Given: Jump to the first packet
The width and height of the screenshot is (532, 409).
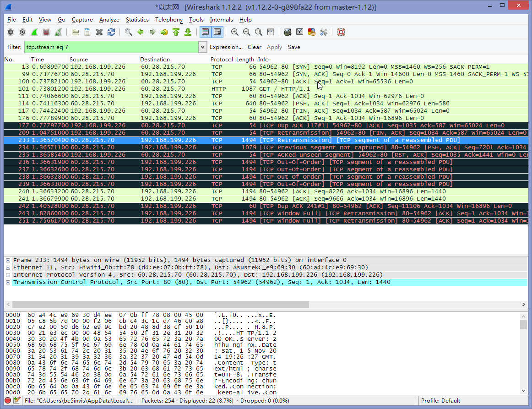Looking at the screenshot, I should 176,32.
